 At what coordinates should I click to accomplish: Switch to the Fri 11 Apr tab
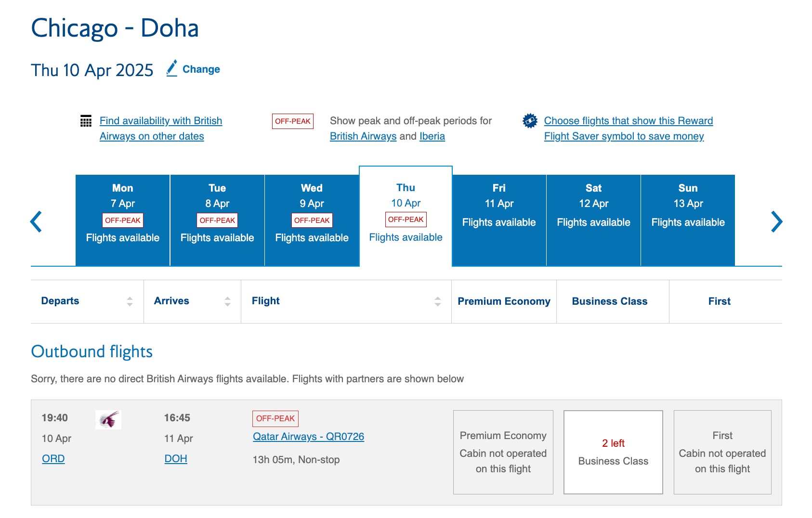tap(498, 219)
